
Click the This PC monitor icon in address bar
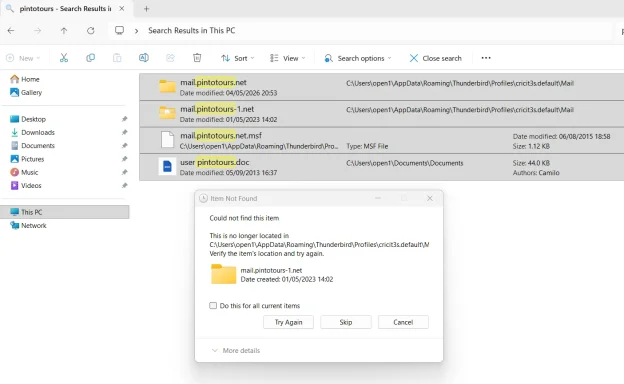coord(119,31)
